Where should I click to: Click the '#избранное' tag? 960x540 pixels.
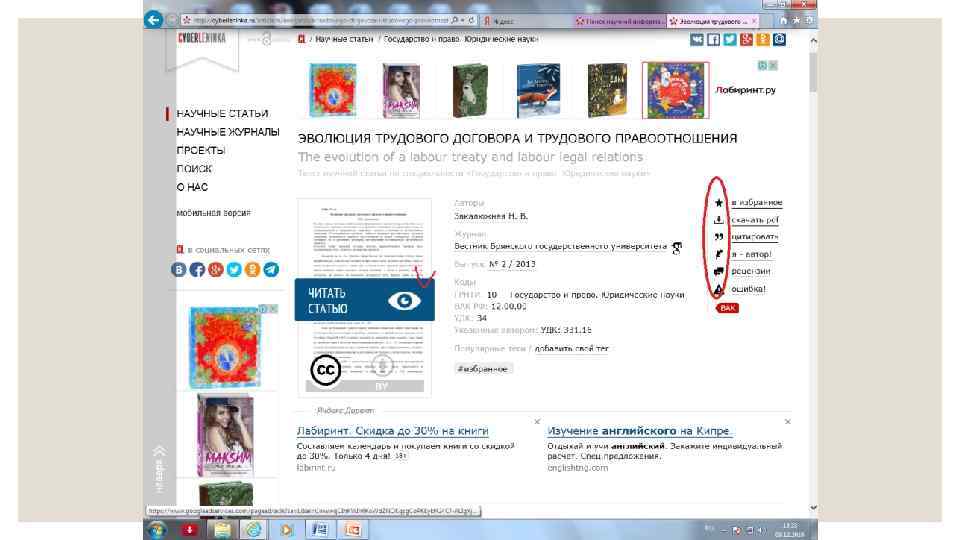pyautogui.click(x=483, y=369)
